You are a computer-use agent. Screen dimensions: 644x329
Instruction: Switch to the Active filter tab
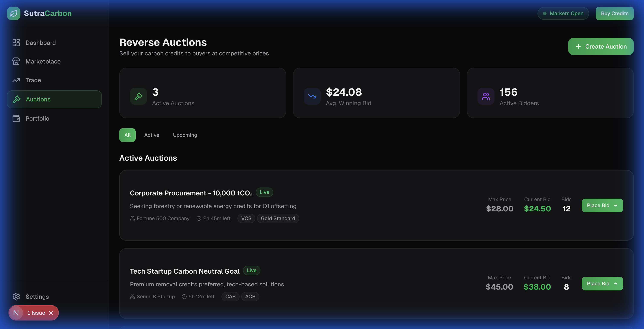[151, 135]
